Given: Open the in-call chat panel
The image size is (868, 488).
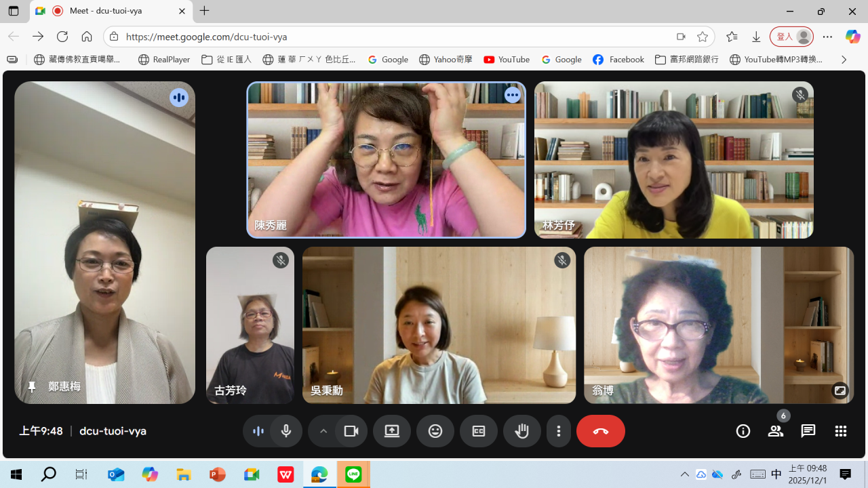Looking at the screenshot, I should tap(808, 431).
